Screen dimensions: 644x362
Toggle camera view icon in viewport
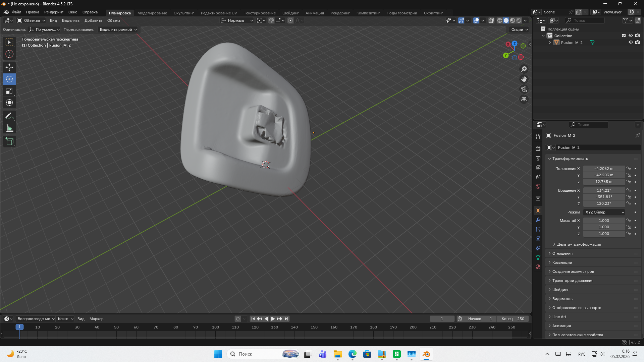click(x=524, y=89)
